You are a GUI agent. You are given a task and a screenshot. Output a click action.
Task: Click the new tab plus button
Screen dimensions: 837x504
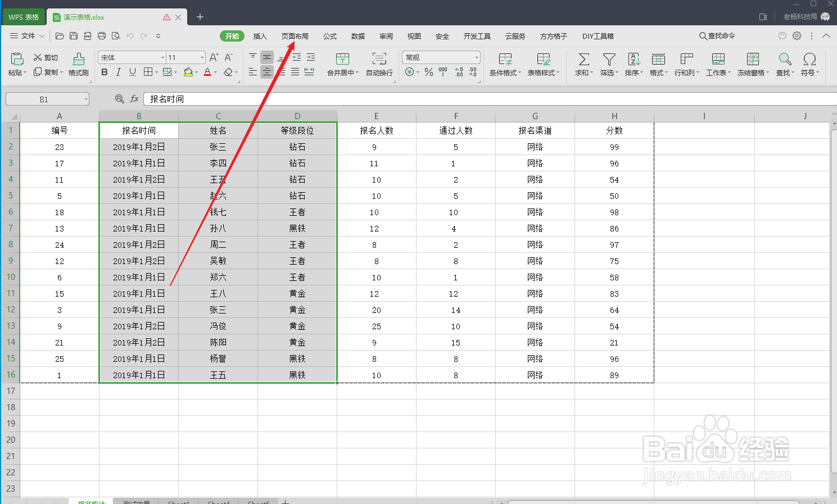[200, 17]
